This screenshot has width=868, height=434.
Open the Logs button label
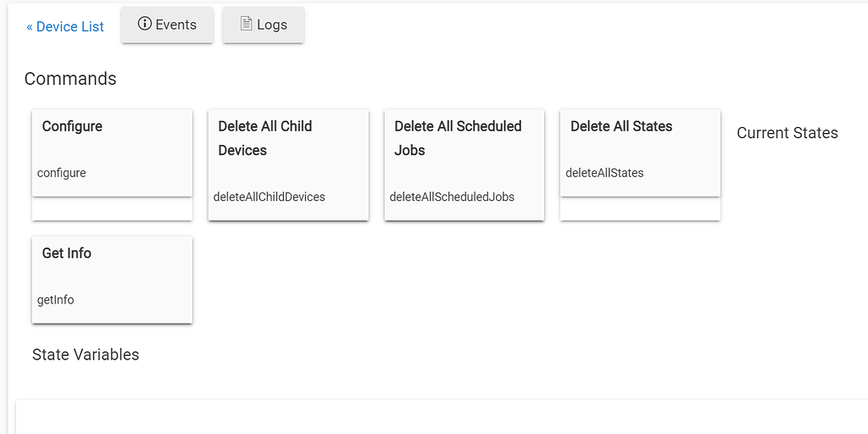coord(272,25)
